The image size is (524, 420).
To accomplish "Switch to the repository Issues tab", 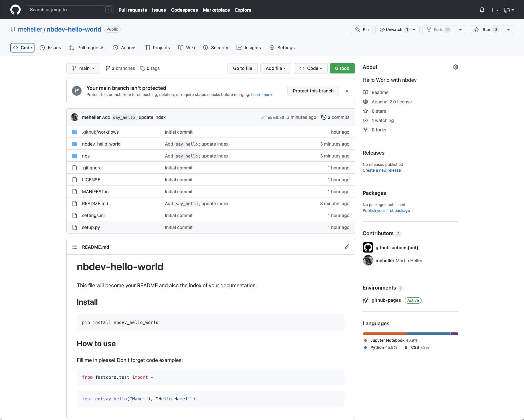I will 50,48.
